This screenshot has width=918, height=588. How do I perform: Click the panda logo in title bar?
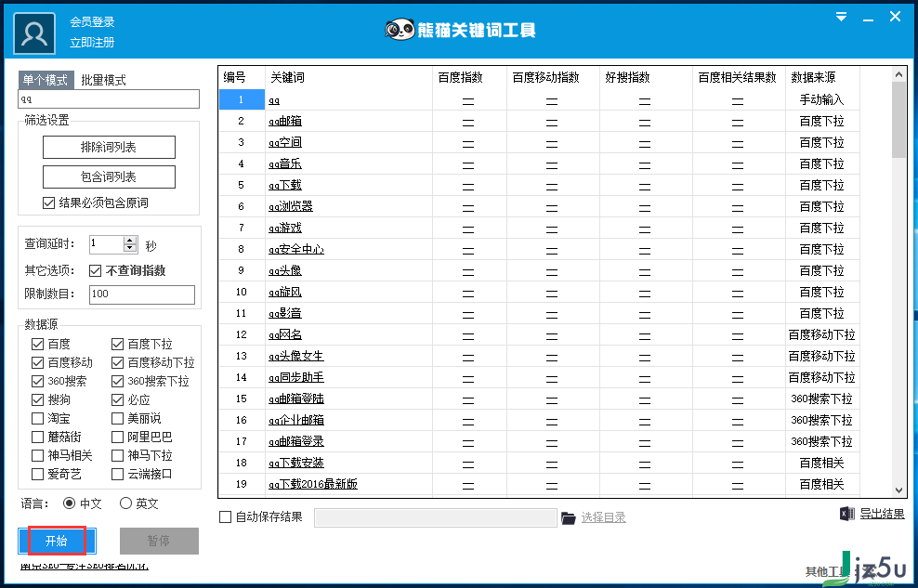pos(400,29)
